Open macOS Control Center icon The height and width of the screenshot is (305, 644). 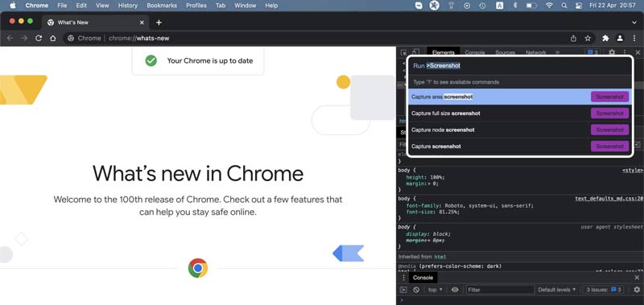(579, 6)
